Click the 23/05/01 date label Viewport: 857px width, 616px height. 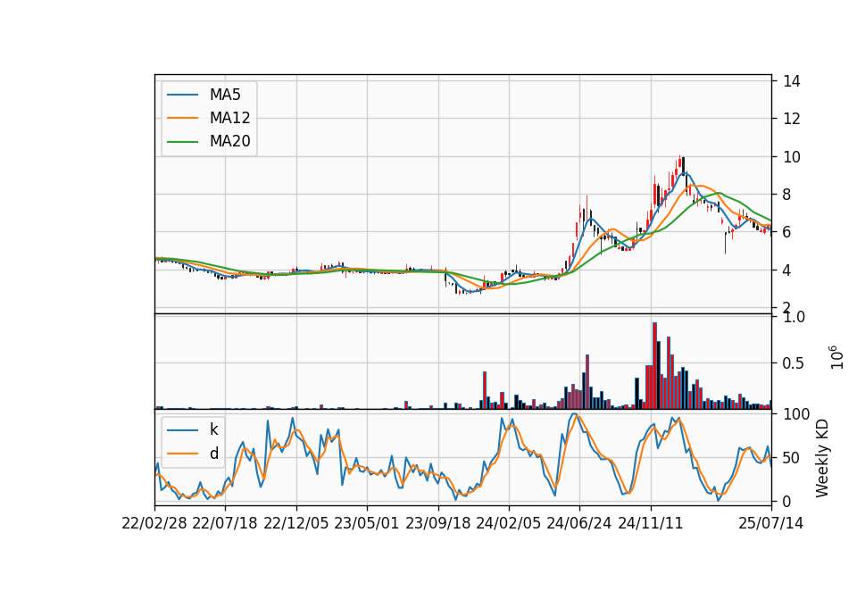click(x=366, y=523)
